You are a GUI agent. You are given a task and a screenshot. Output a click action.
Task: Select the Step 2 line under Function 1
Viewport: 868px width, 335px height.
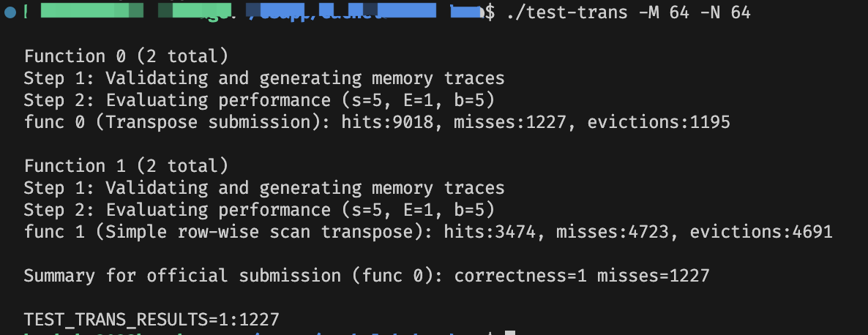tap(259, 210)
